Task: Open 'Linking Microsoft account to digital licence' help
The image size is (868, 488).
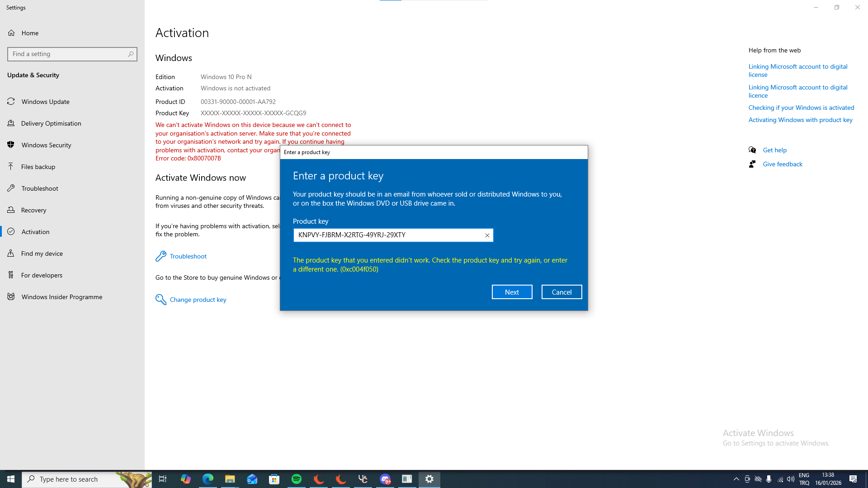Action: [798, 91]
